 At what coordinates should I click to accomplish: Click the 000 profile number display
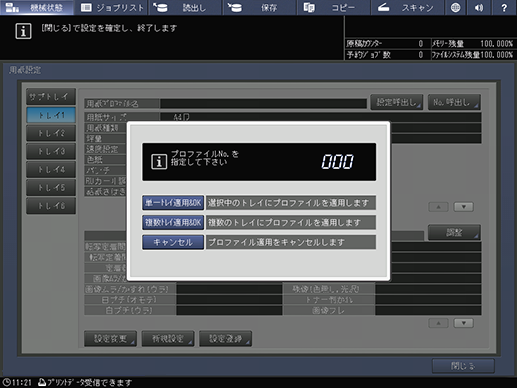tap(337, 162)
